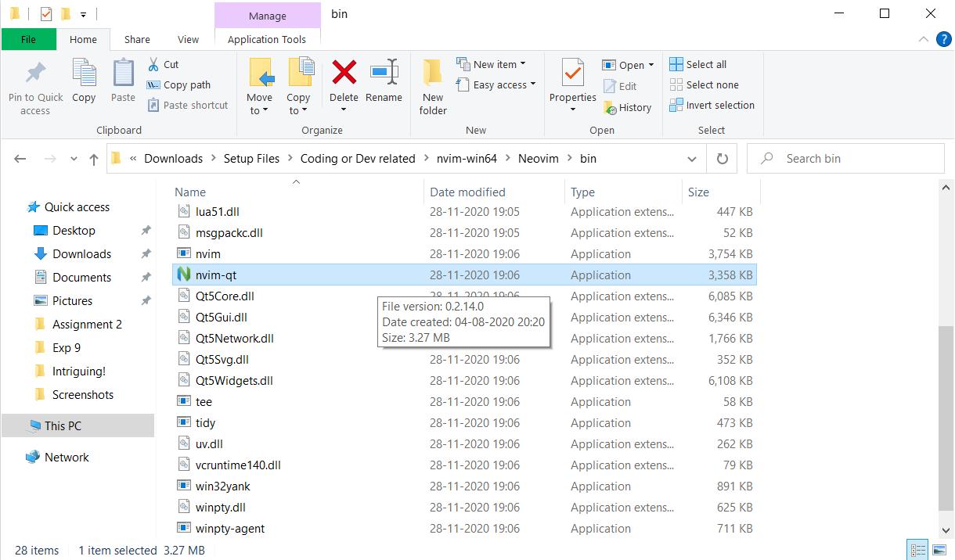Open Pictures from Quick access

(x=72, y=300)
